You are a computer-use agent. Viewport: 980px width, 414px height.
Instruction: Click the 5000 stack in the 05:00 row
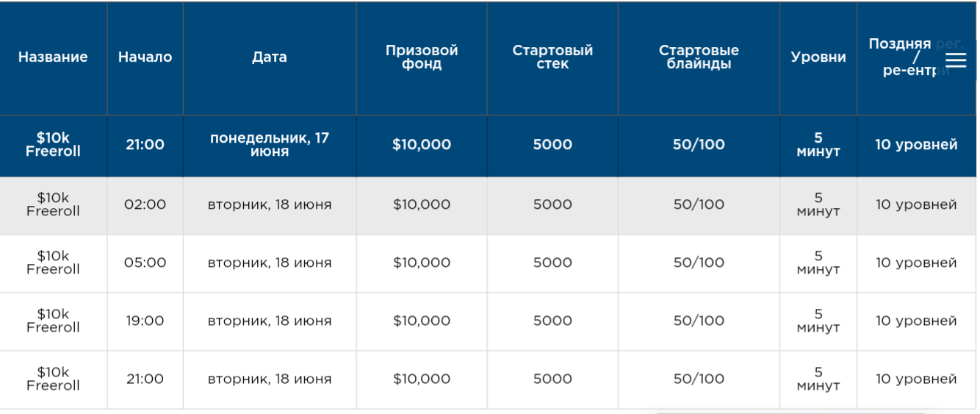pos(552,263)
